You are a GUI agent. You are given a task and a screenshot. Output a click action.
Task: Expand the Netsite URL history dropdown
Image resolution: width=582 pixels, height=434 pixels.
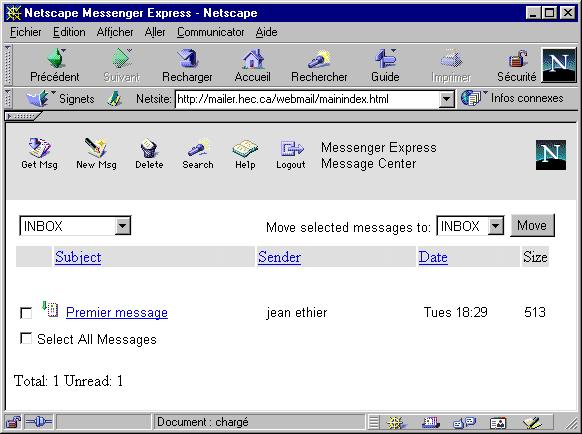click(x=447, y=99)
